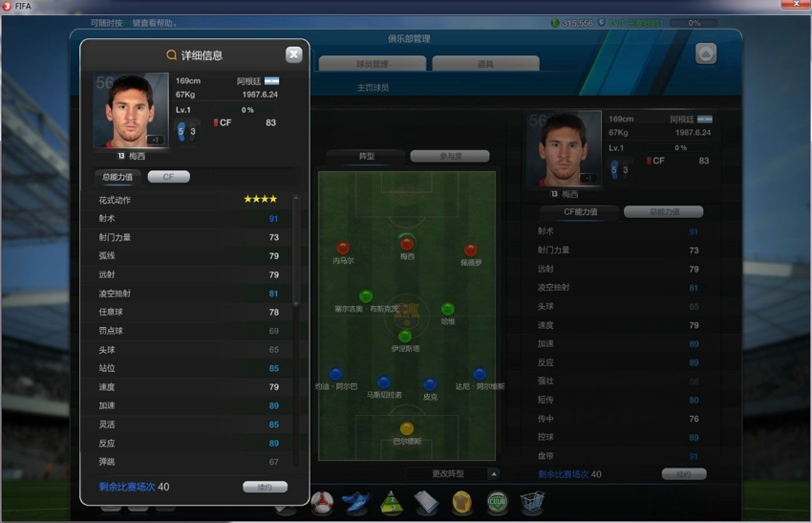
Task: Toggle 总能力值 view in right panel
Action: point(664,211)
